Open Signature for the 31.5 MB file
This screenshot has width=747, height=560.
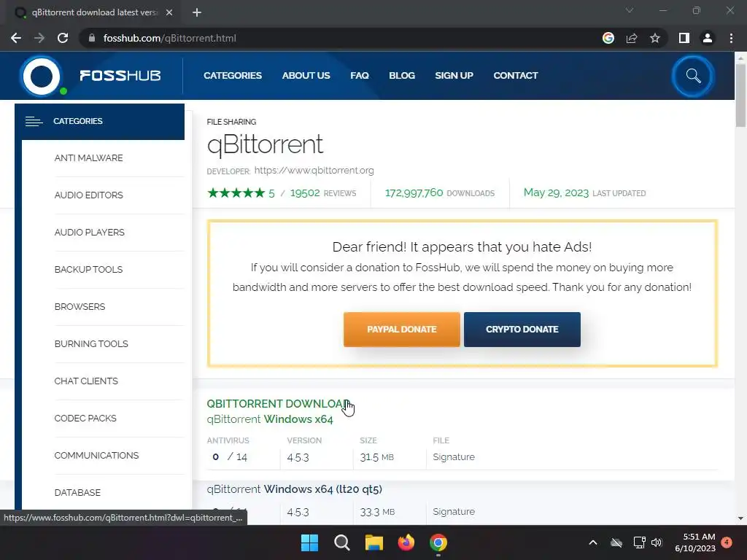click(x=454, y=457)
